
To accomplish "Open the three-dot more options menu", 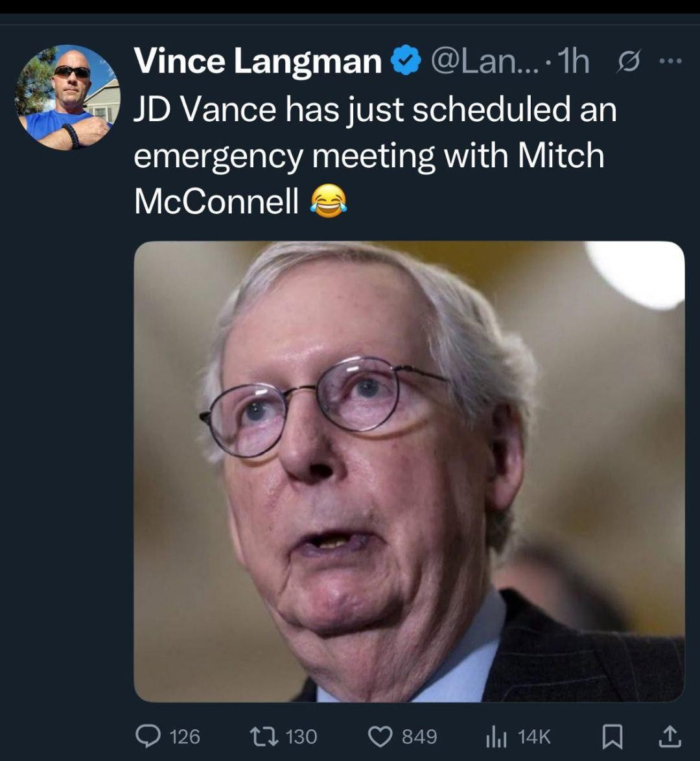I will [x=670, y=62].
